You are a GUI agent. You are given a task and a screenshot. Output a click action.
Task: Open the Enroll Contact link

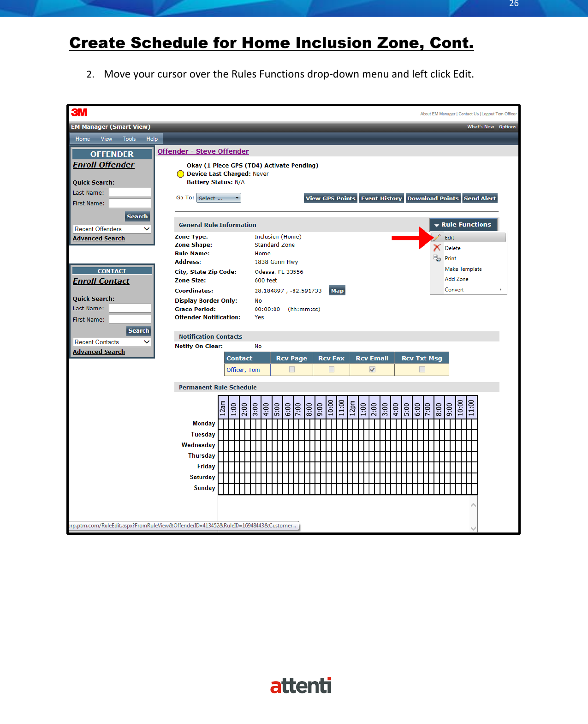[x=101, y=281]
